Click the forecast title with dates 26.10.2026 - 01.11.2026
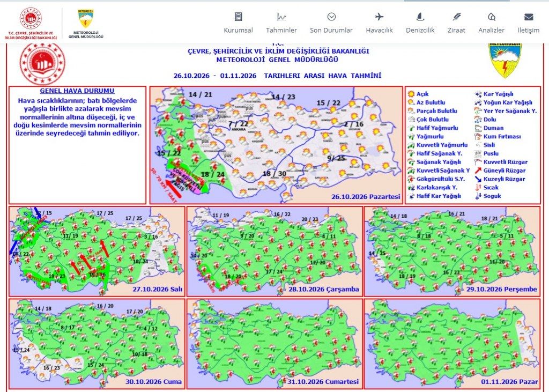This screenshot has width=549, height=392. coord(277,76)
